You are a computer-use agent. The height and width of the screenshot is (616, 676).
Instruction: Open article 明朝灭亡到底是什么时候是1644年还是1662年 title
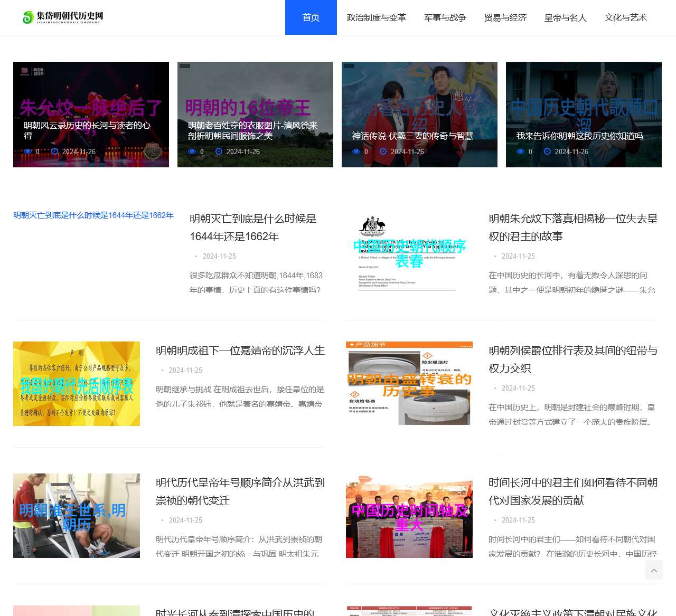(252, 228)
